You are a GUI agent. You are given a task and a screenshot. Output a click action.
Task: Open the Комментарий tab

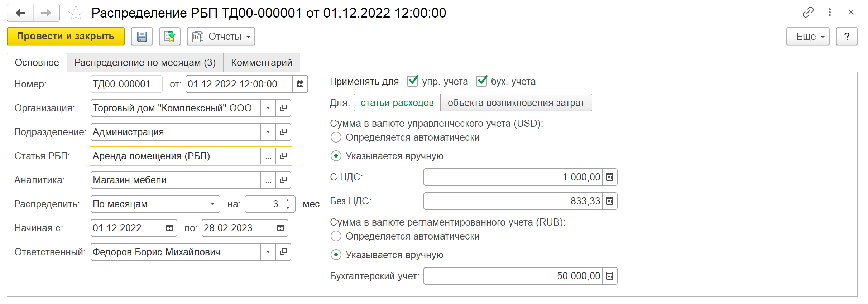(x=262, y=63)
